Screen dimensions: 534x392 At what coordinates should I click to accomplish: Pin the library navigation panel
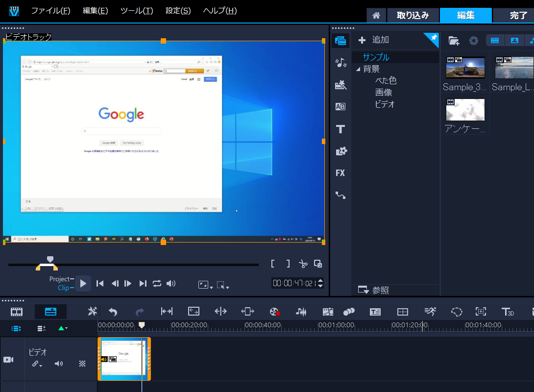pos(433,38)
